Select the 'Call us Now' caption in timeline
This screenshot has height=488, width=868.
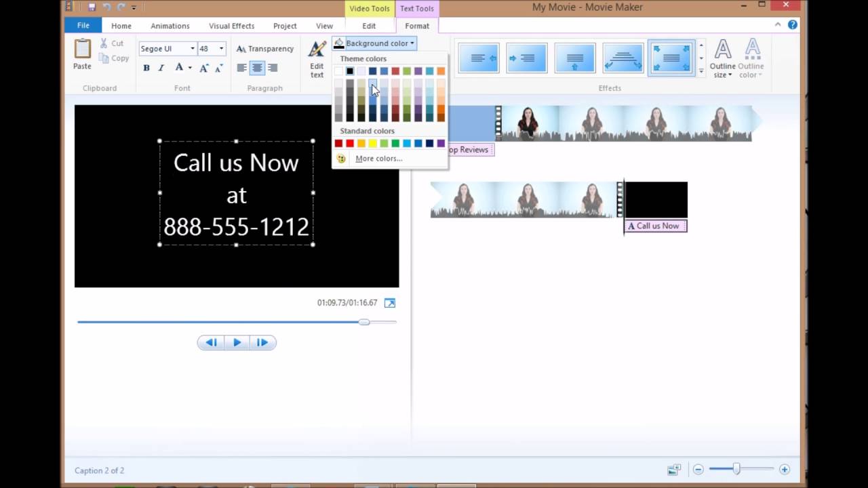655,226
